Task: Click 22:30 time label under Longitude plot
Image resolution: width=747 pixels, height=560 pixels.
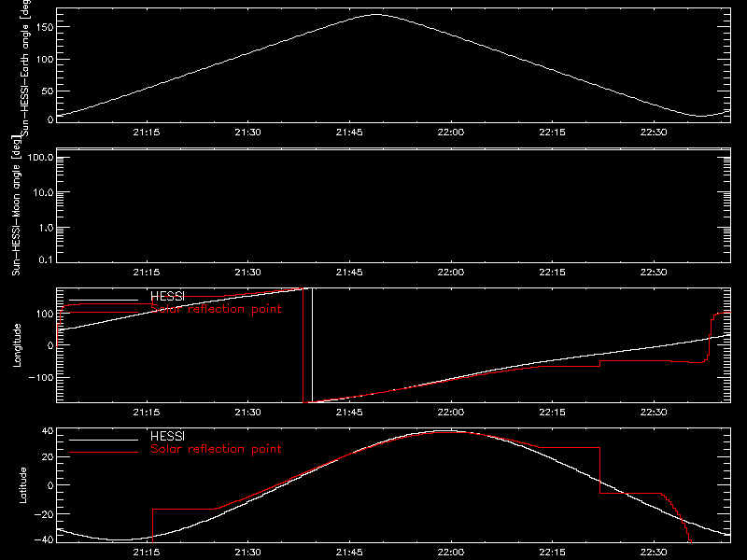Action: coord(654,413)
